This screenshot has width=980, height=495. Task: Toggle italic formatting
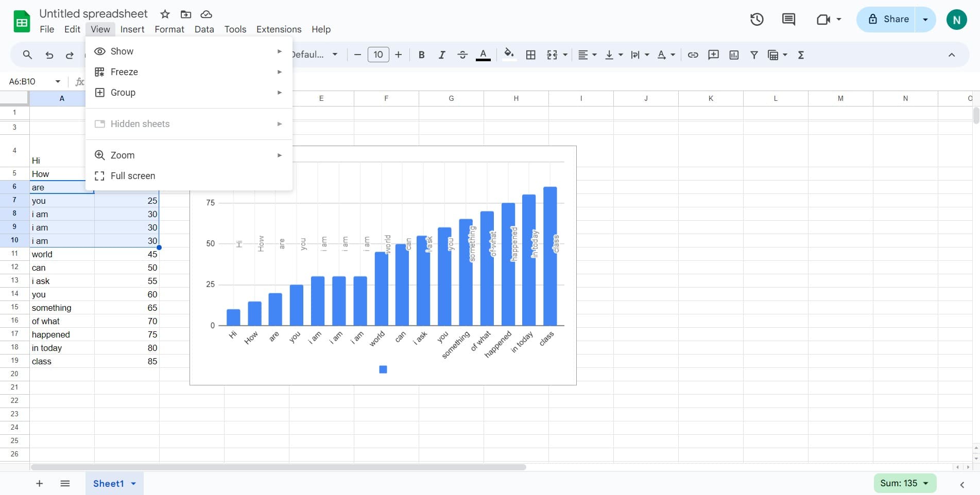tap(441, 55)
